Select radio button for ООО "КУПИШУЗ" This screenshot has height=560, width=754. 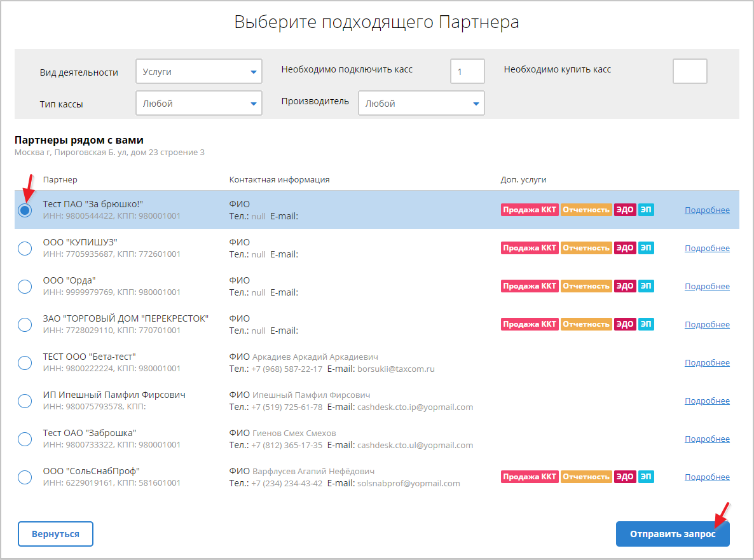[x=25, y=249]
